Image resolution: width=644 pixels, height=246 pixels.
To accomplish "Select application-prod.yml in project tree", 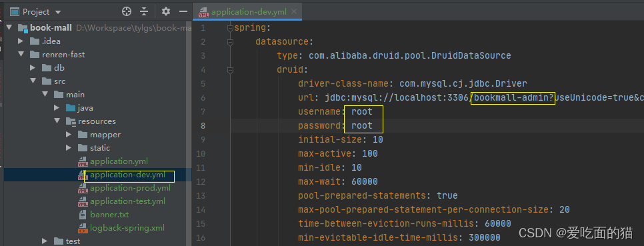I will pos(130,188).
